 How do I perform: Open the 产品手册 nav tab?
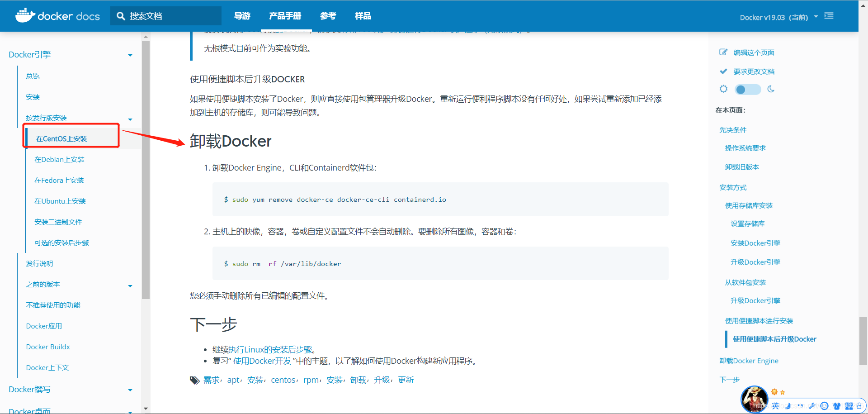pos(285,16)
